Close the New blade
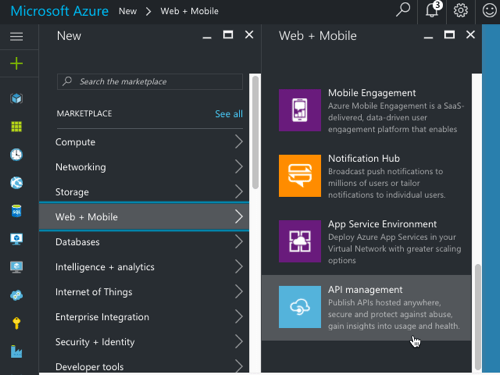The width and height of the screenshot is (500, 375). 249,34
